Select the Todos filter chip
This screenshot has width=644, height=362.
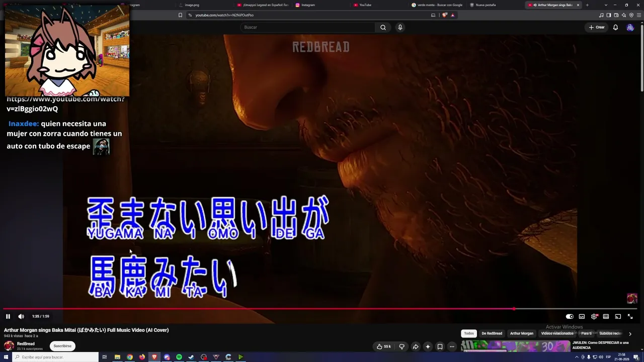[x=469, y=333]
